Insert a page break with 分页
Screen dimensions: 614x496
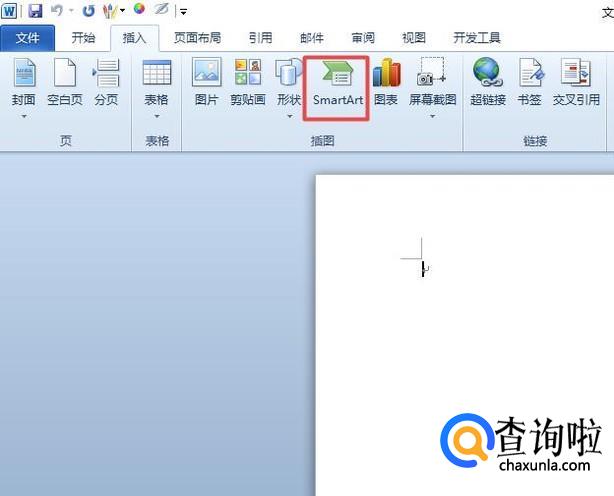106,81
